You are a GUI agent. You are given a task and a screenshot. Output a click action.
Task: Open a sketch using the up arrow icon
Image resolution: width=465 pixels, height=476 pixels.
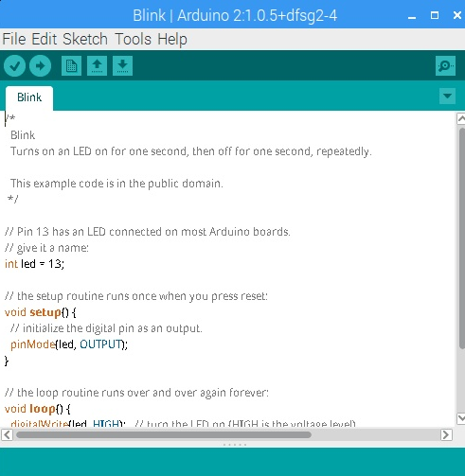(97, 66)
